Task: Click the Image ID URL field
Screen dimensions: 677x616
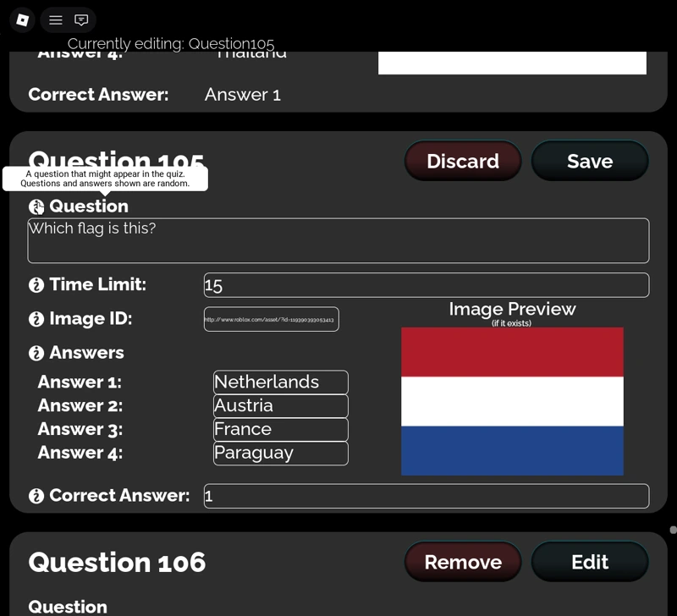Action: pos(271,319)
